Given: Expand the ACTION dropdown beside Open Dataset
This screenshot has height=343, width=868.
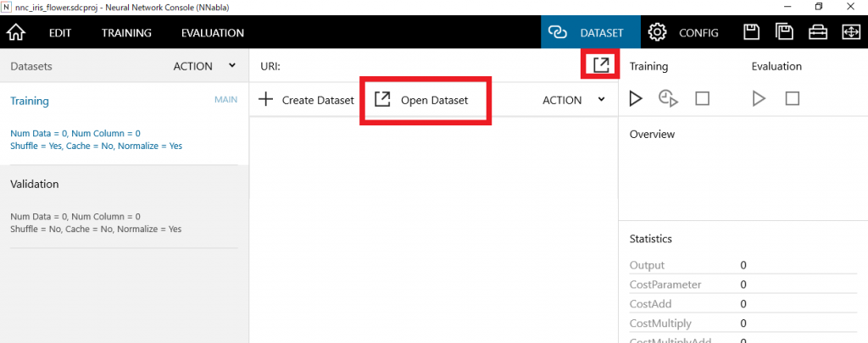Looking at the screenshot, I should click(x=574, y=100).
